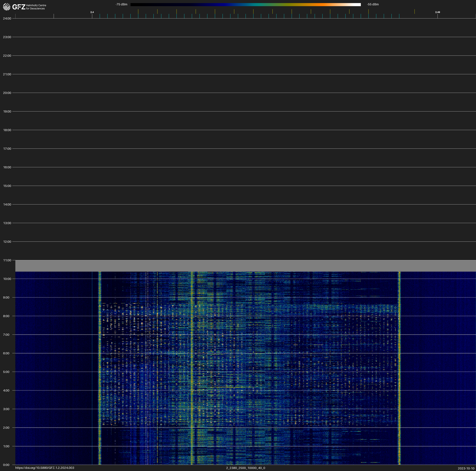Click the 18:00 time axis label
The width and height of the screenshot is (476, 471).
coord(7,130)
